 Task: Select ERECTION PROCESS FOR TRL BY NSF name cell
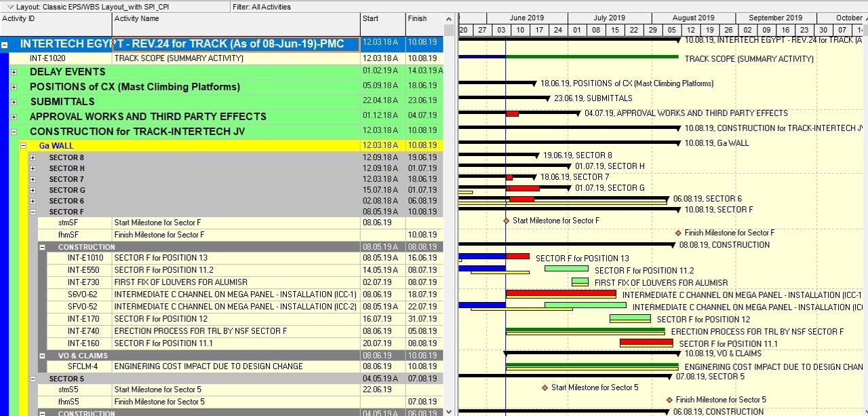pyautogui.click(x=236, y=331)
